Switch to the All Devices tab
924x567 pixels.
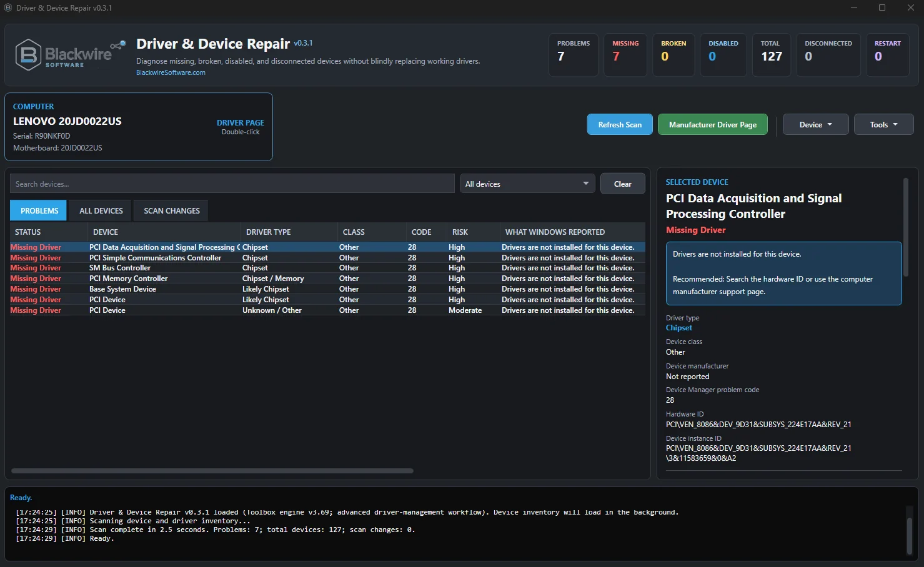[x=101, y=210]
